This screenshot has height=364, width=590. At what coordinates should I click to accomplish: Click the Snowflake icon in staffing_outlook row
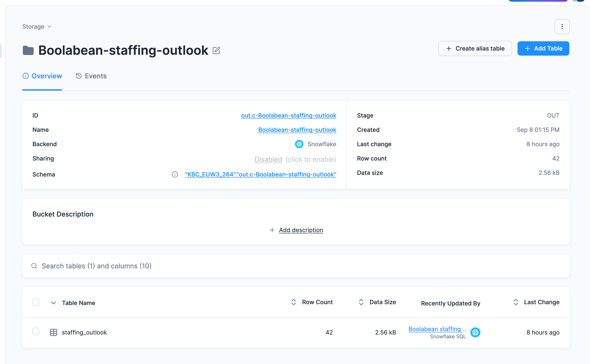(475, 332)
